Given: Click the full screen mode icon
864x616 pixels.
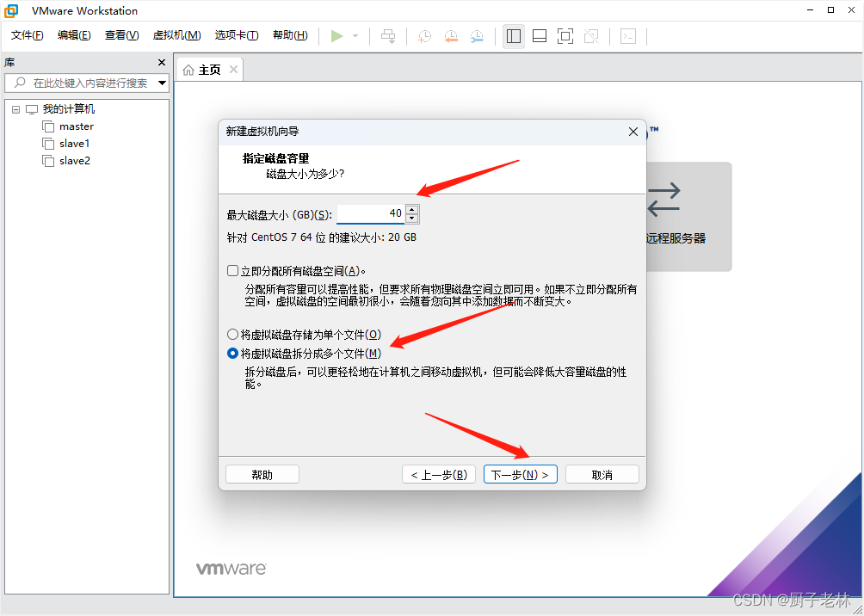Looking at the screenshot, I should pyautogui.click(x=565, y=36).
